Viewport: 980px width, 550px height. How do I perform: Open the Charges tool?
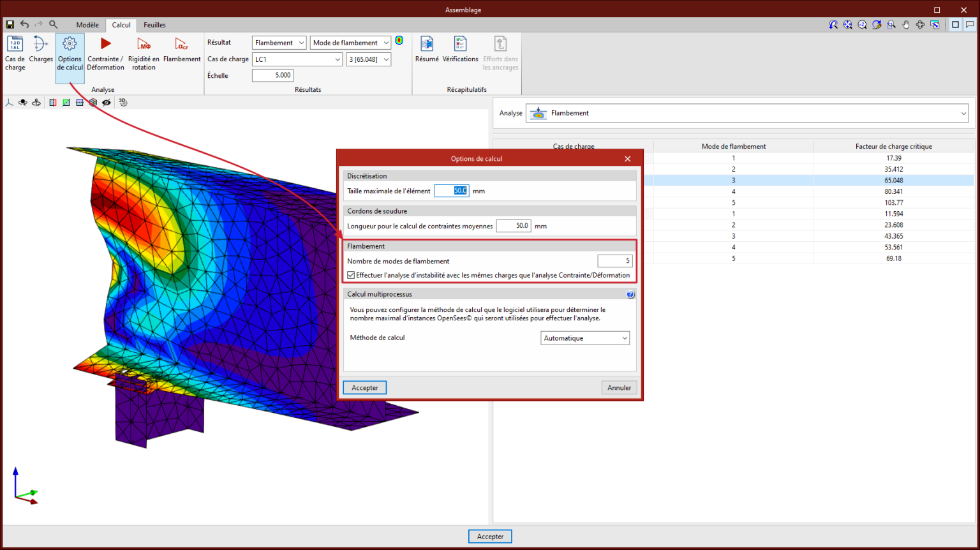point(41,44)
